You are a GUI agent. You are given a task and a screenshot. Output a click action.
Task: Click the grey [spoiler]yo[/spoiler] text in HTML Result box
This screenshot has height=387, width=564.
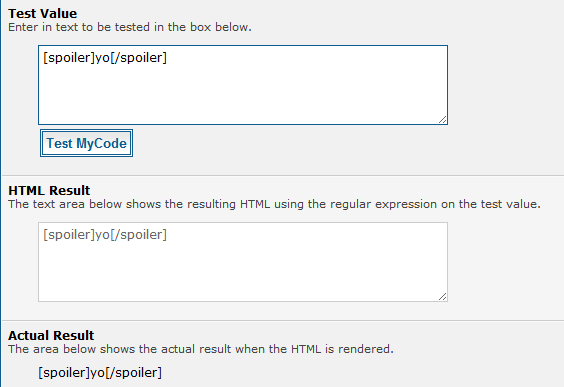tap(105, 235)
